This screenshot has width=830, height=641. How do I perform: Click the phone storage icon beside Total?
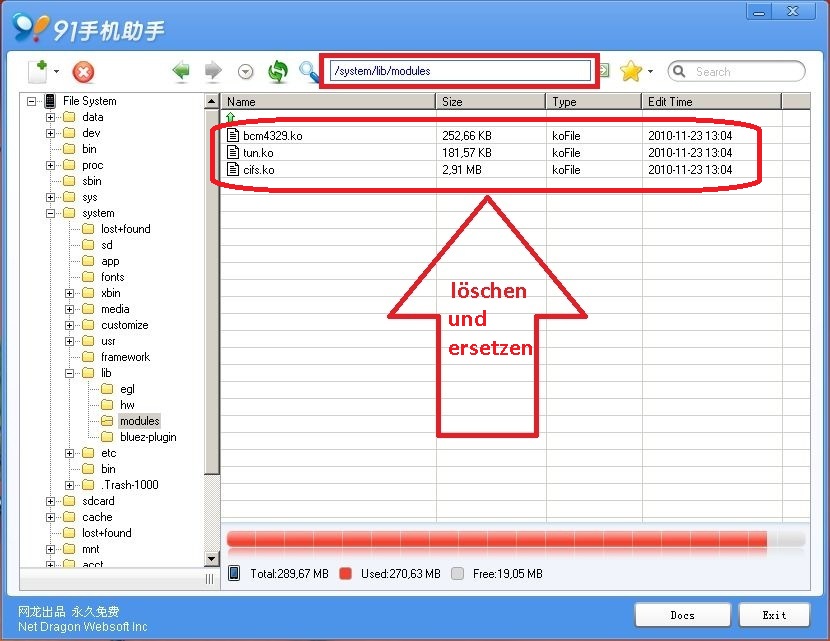coord(234,573)
